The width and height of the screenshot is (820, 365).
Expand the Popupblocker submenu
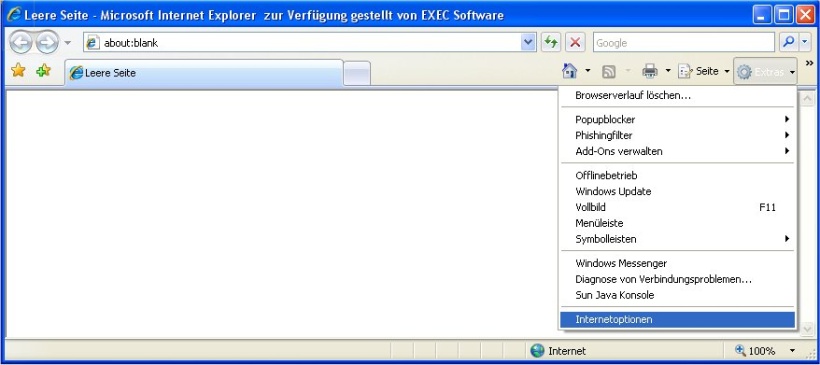(x=677, y=119)
